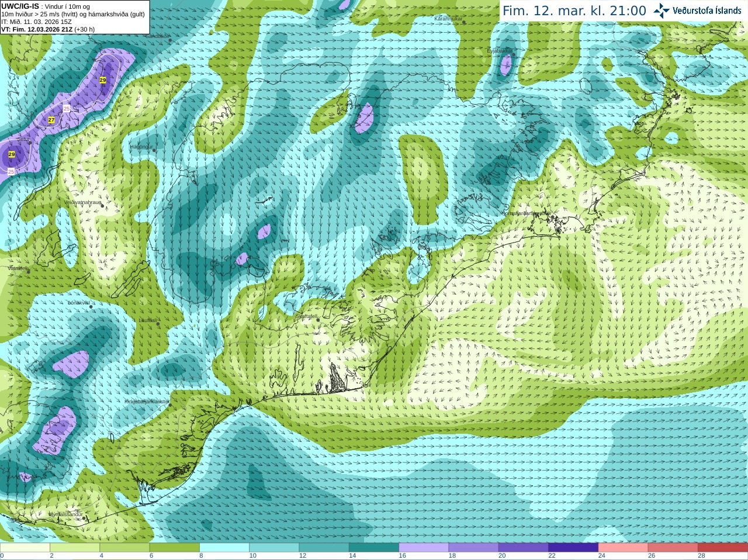Click the (+30 h) forecast offset
Viewport: 748px width, 560px height.
click(85, 29)
